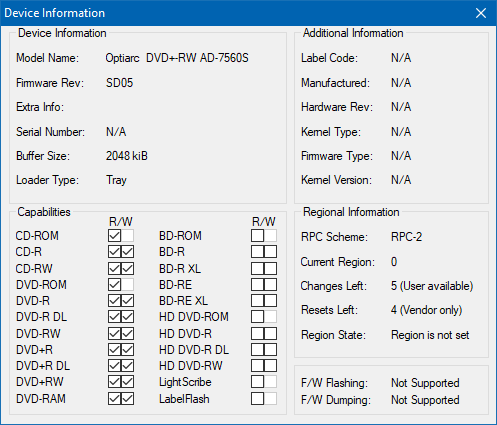Click the RPC-2 scheme value
The height and width of the screenshot is (425, 497).
406,237
